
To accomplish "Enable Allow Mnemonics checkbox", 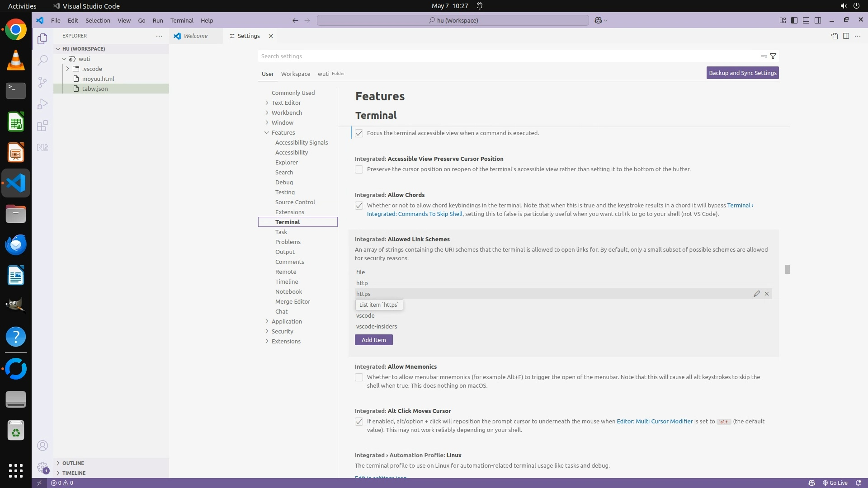I will pyautogui.click(x=359, y=377).
